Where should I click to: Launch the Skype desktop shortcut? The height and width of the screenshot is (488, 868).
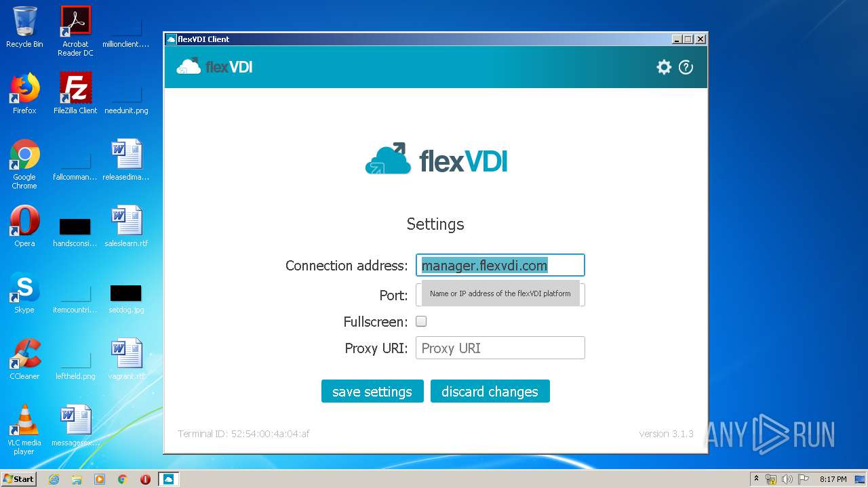24,293
